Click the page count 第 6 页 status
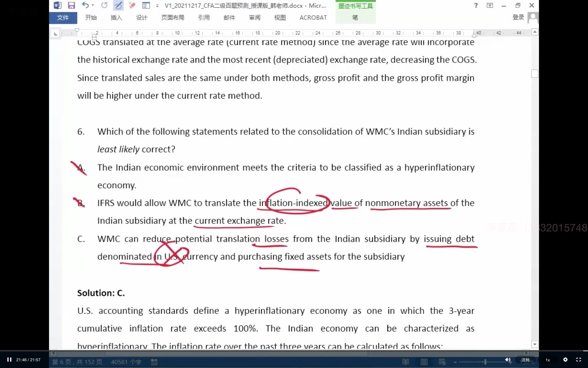Image resolution: width=588 pixels, height=368 pixels. (x=77, y=362)
